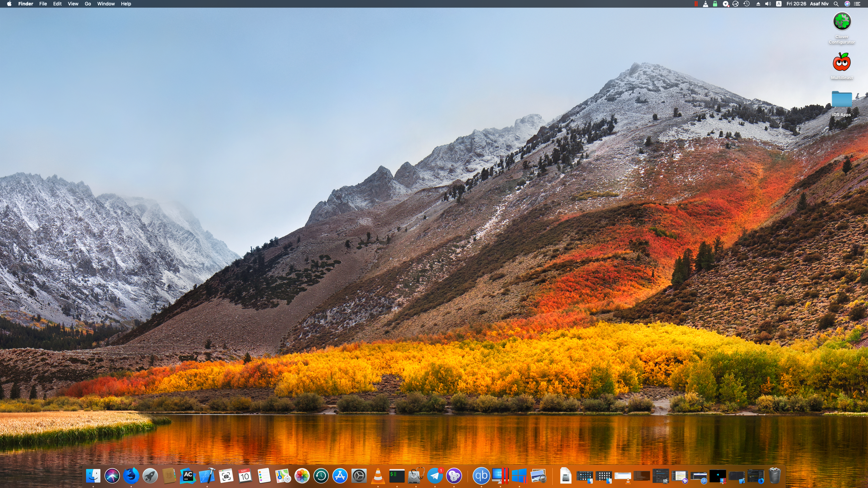The width and height of the screenshot is (868, 488).
Task: Open Time Machine menu bar icon
Action: 746,4
